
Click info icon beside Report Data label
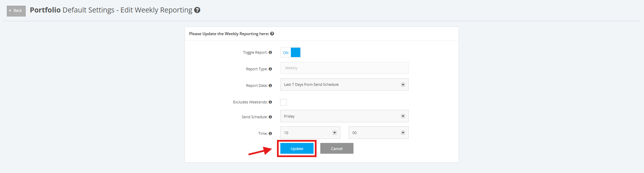[x=270, y=85]
